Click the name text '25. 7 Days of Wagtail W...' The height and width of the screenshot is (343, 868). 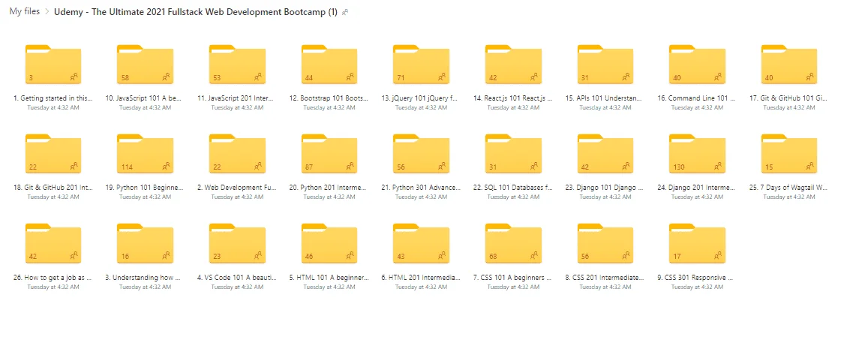point(788,188)
